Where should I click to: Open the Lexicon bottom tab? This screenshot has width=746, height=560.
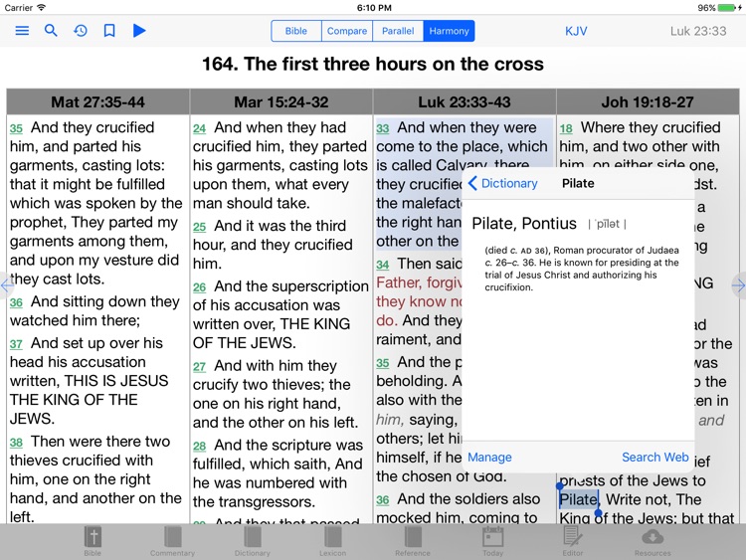pos(332,541)
